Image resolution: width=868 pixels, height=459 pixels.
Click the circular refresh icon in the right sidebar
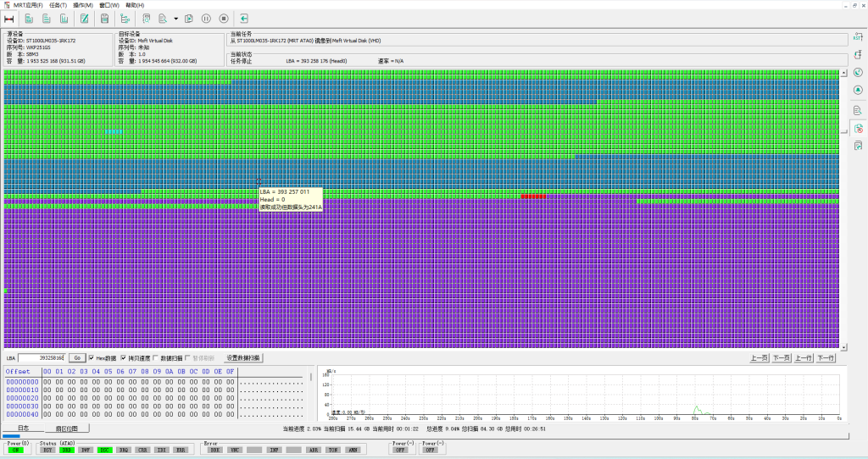[858, 73]
